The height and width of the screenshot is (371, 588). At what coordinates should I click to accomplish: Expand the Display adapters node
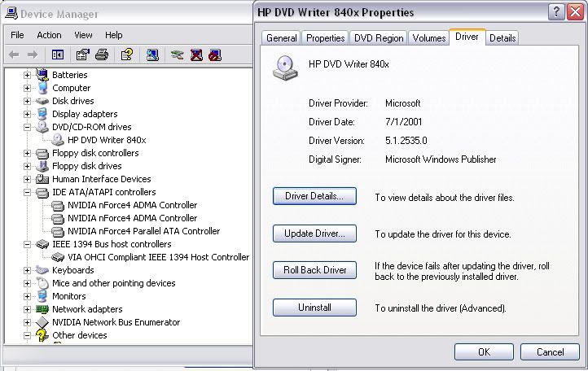[27, 114]
